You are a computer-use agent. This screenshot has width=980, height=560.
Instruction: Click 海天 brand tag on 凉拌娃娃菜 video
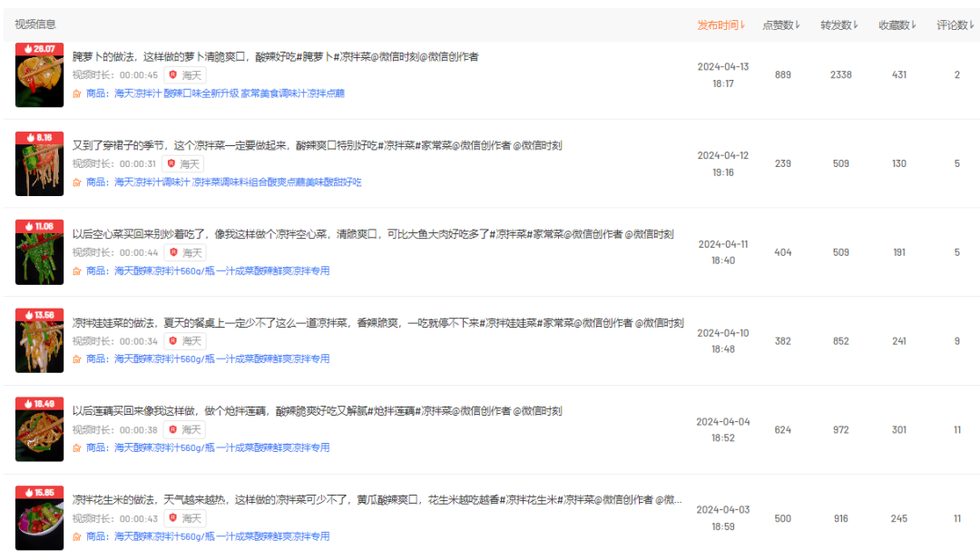[x=184, y=341]
